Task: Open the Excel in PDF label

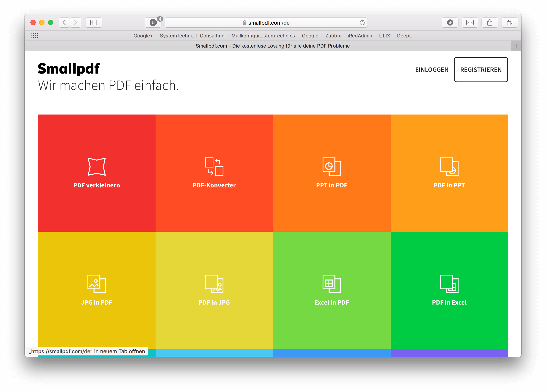Action: coord(331,303)
